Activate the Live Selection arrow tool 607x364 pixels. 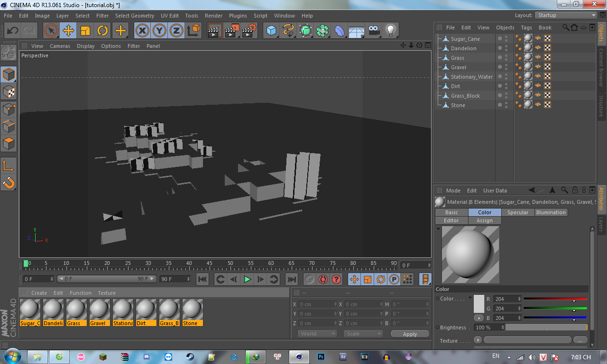pos(51,31)
